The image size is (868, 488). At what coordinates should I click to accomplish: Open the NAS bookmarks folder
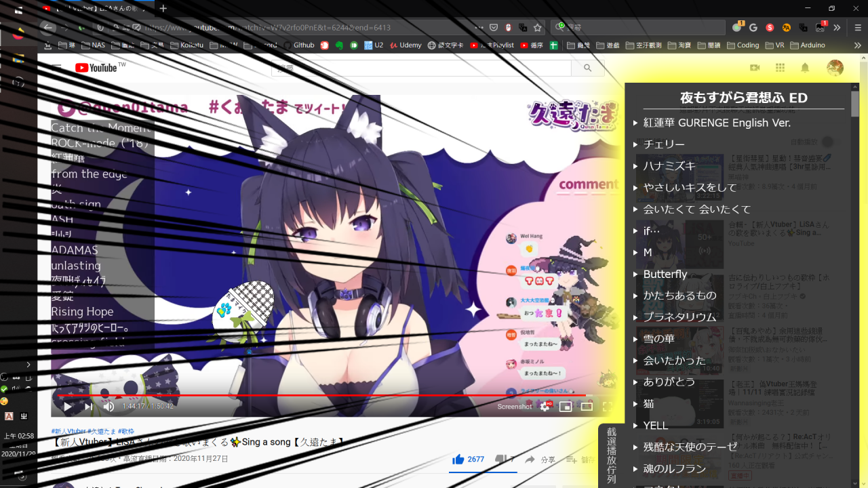click(x=93, y=45)
